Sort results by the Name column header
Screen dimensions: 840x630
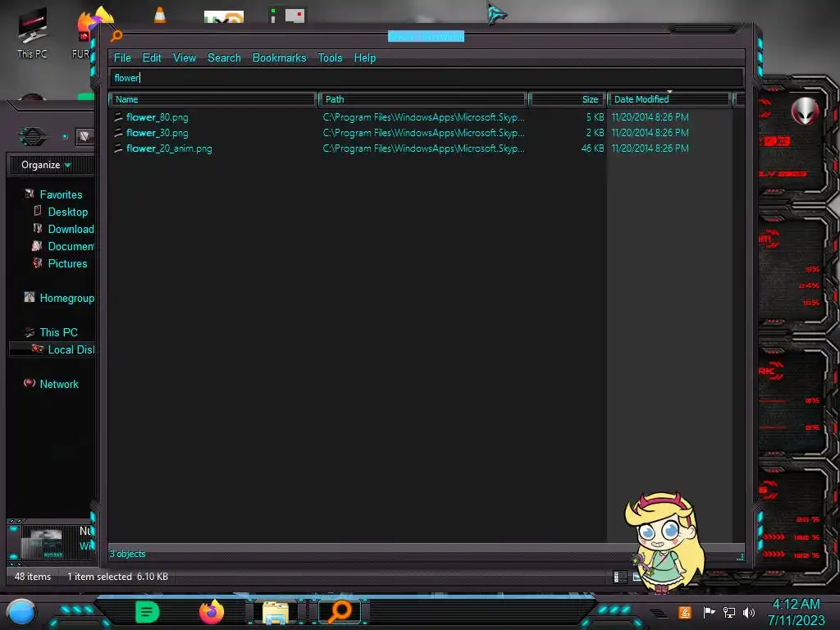pyautogui.click(x=213, y=99)
